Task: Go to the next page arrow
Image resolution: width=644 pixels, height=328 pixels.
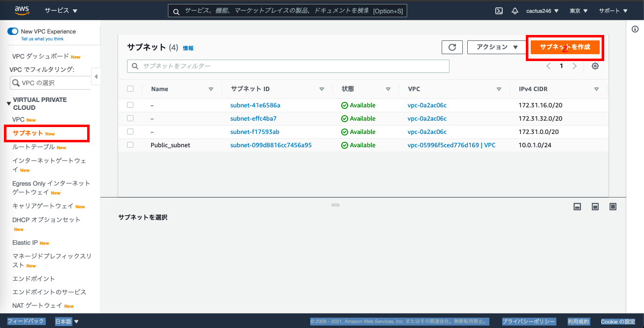Action: pyautogui.click(x=574, y=66)
